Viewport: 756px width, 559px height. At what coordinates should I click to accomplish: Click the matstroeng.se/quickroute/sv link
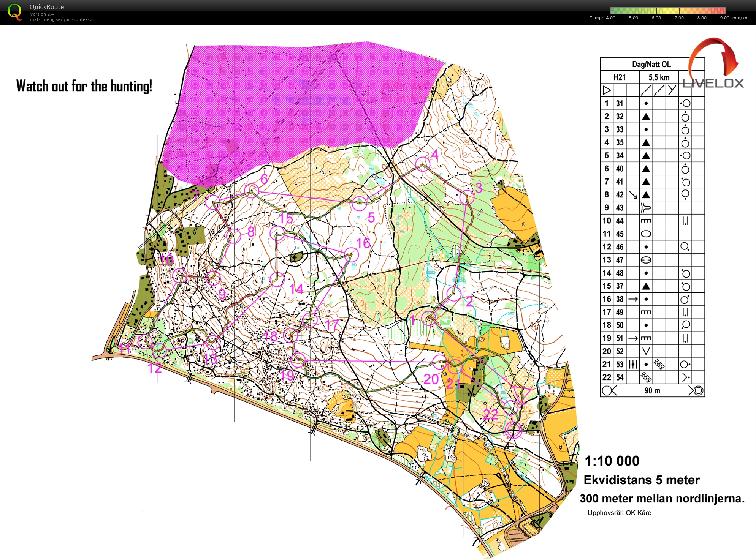(61, 19)
